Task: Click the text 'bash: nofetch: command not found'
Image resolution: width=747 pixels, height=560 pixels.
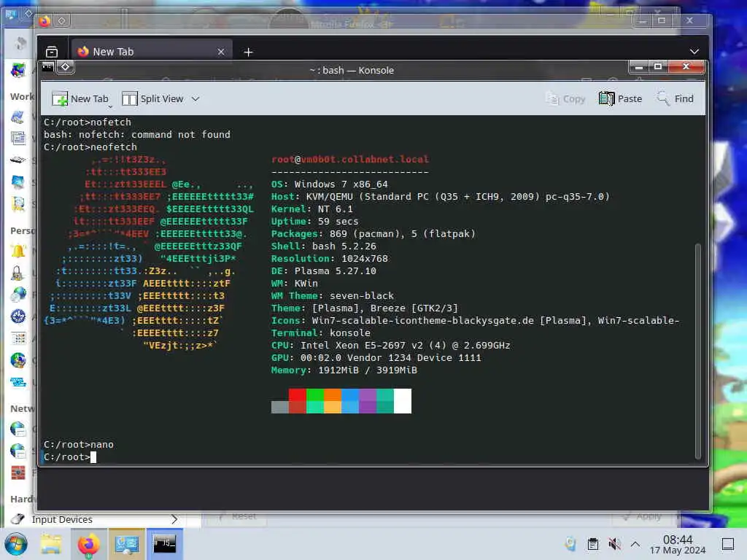Action: [136, 135]
